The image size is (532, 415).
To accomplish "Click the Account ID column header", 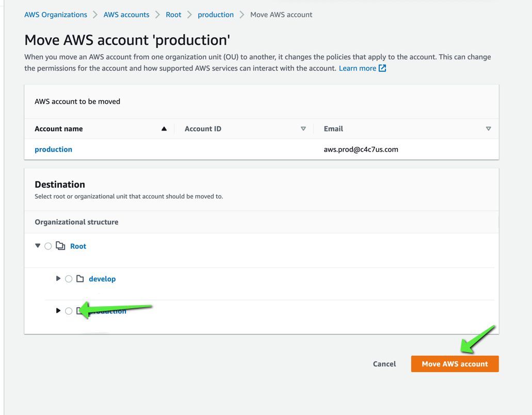I will click(x=203, y=129).
